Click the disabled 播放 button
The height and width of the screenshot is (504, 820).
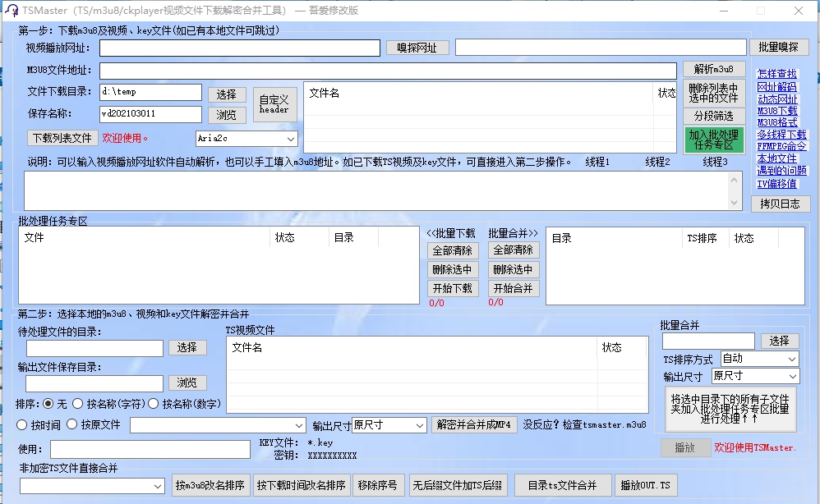[x=685, y=447]
